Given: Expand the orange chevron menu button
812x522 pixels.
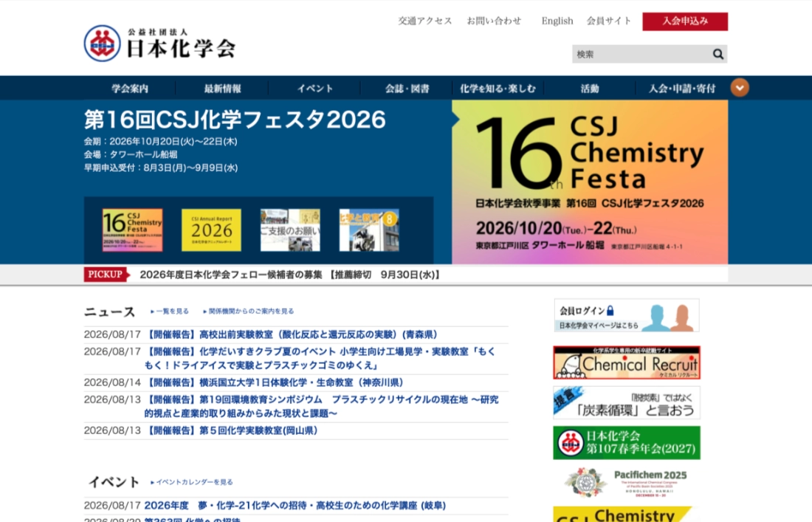Looking at the screenshot, I should pos(740,88).
